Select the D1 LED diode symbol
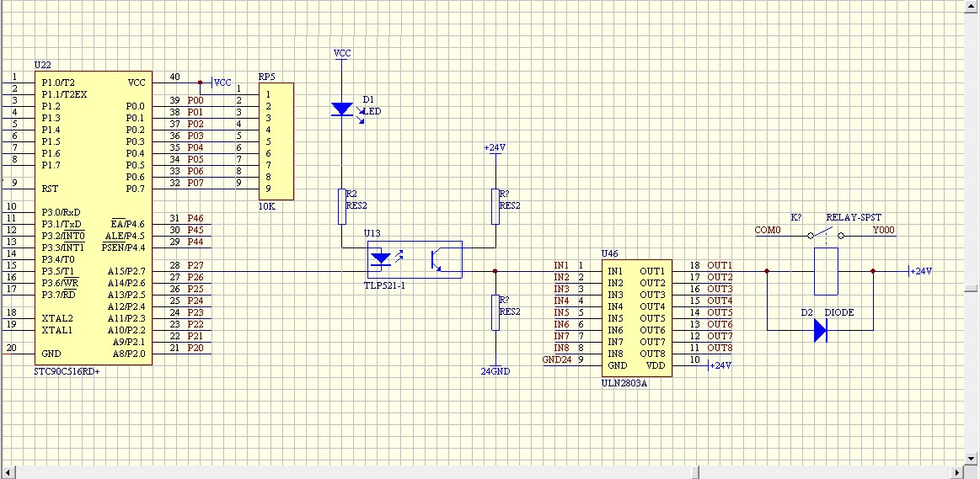Screen dimensions: 980x479 342,109
